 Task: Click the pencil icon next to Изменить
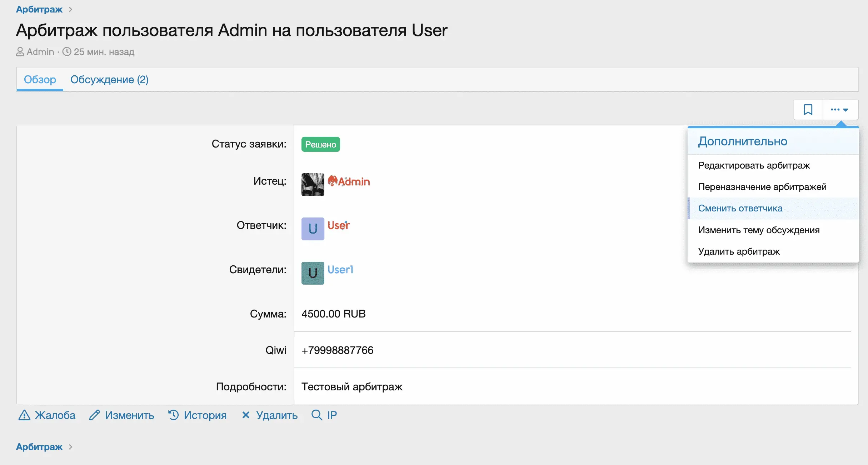(x=94, y=415)
